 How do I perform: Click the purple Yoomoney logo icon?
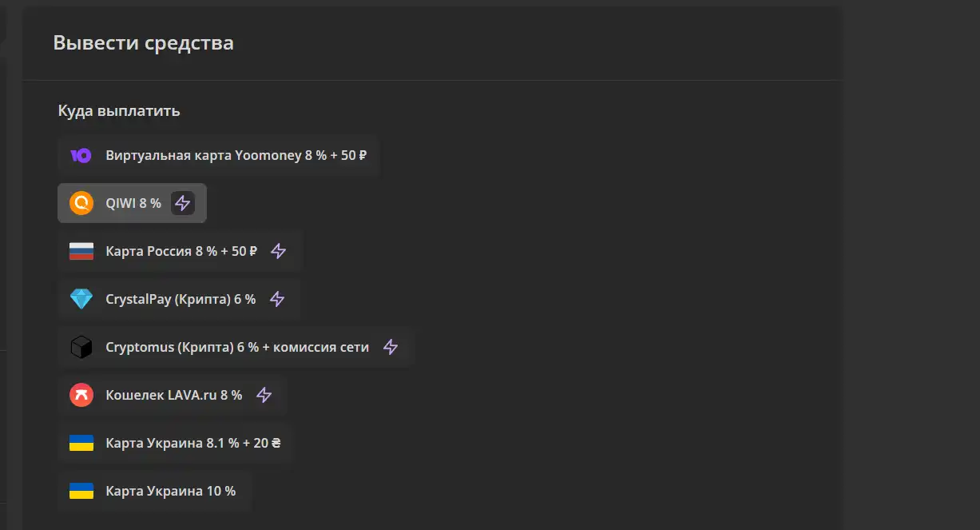click(81, 155)
